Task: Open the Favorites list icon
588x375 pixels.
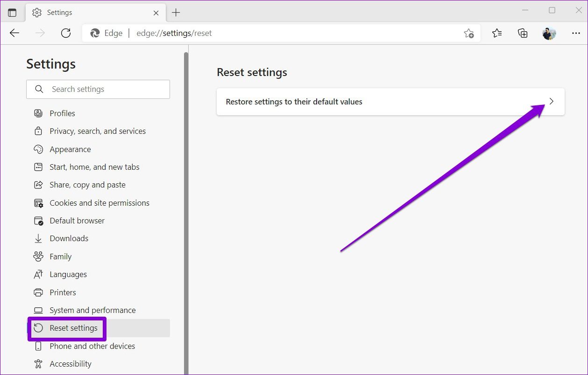Action: (497, 33)
